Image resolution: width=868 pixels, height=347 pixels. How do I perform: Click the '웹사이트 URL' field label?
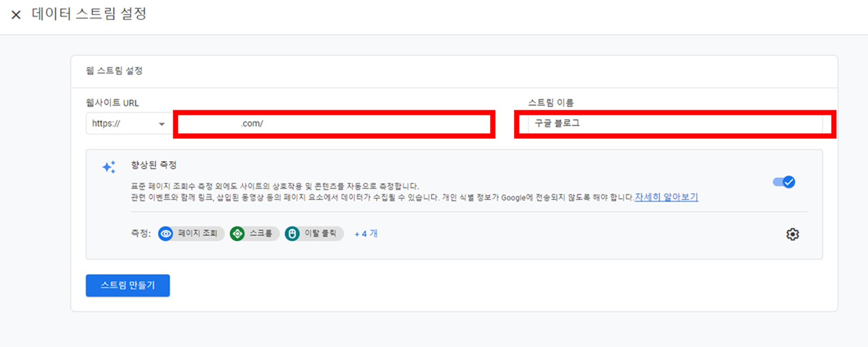(112, 102)
